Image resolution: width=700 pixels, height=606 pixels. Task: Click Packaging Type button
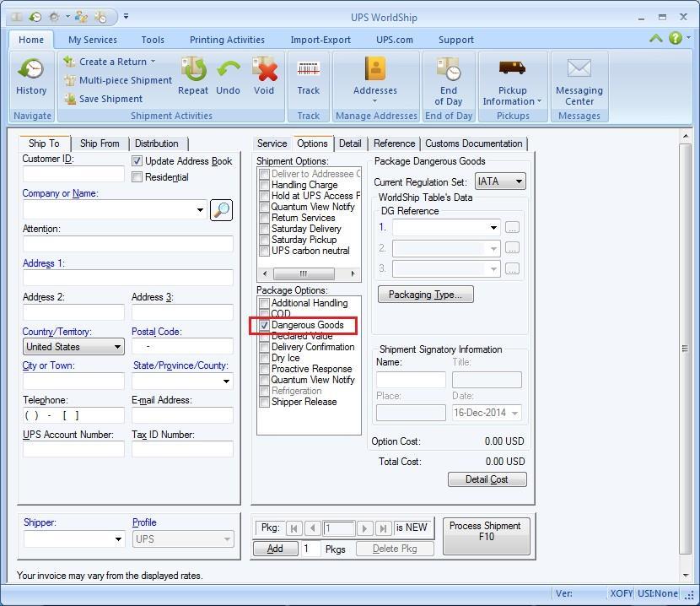pos(425,295)
